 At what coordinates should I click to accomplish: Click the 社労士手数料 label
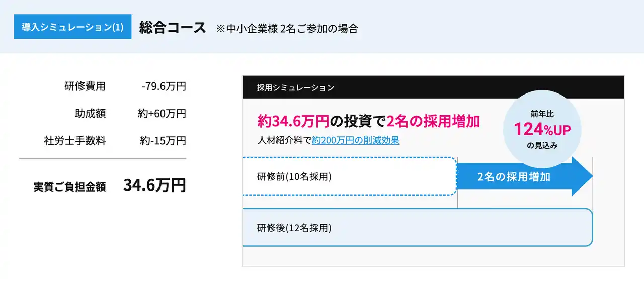[x=75, y=141]
